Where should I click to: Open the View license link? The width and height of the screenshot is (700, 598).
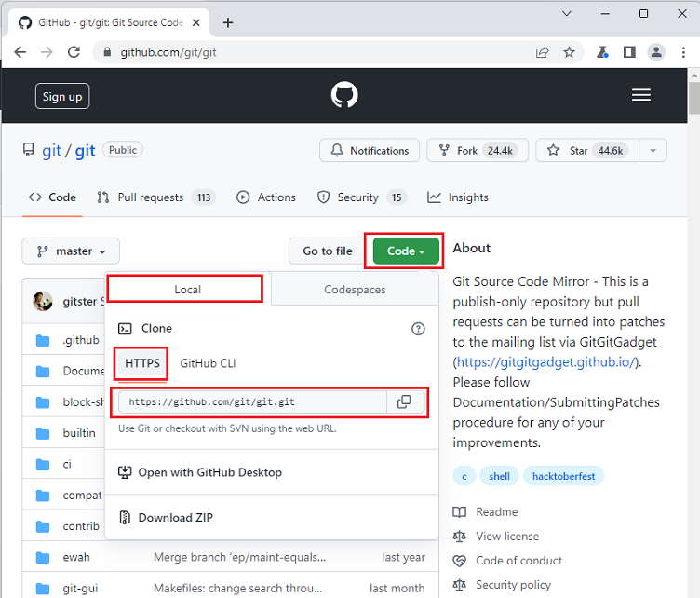coord(507,536)
